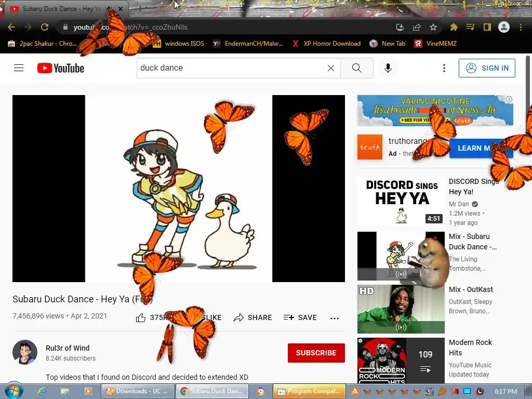Open Chrome's three-dot menu
The height and width of the screenshot is (399, 532).
pos(521,27)
